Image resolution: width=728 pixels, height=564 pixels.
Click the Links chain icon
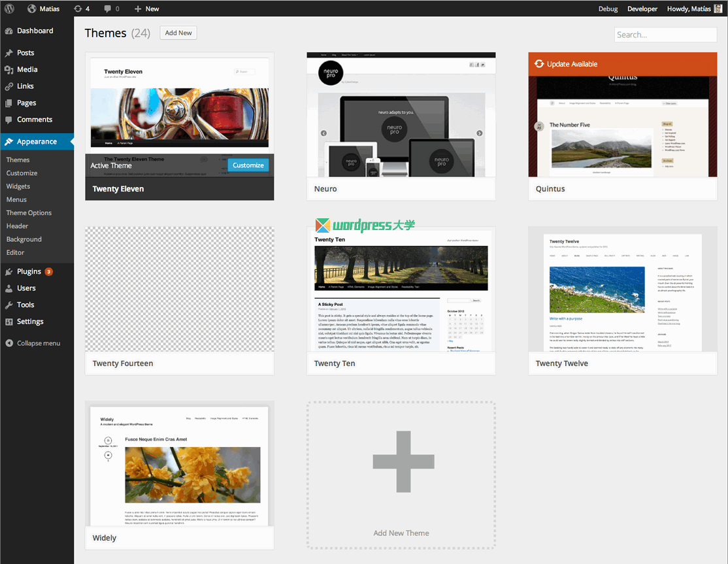[8, 86]
